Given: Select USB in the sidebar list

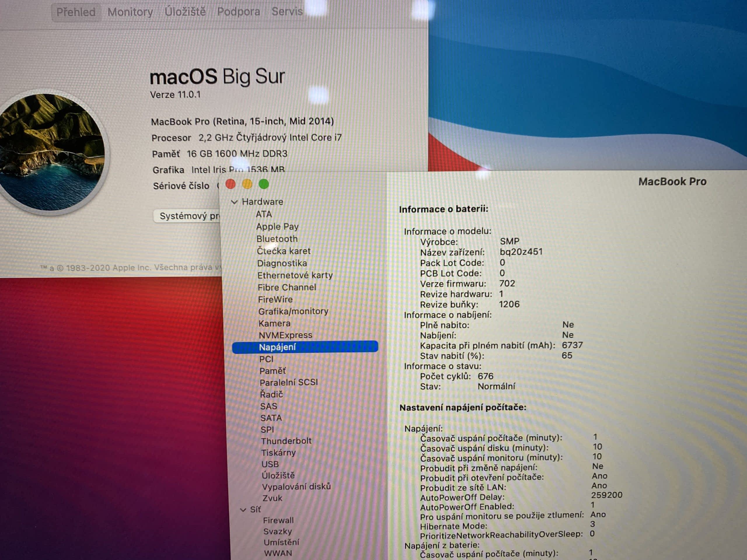Looking at the screenshot, I should [x=270, y=464].
